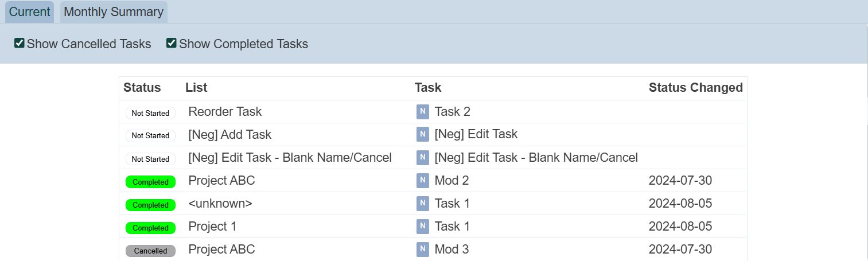868x261 pixels.
Task: Select the Current tab
Action: coord(30,12)
